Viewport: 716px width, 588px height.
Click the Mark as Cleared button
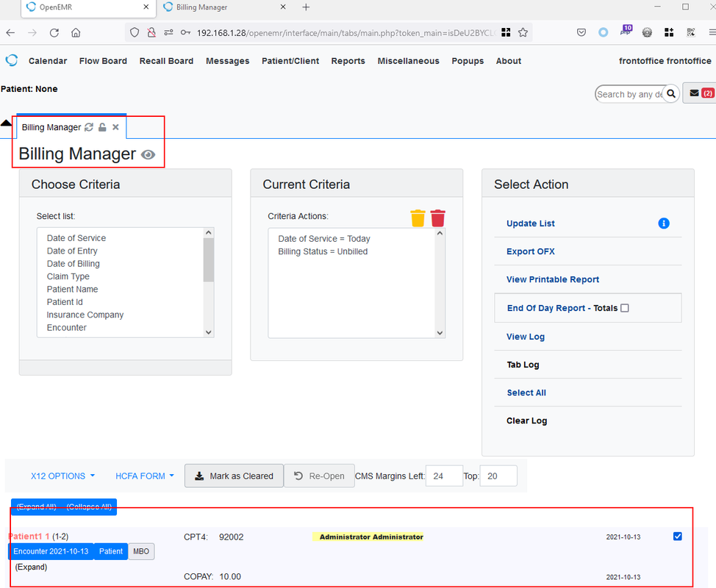pos(234,476)
